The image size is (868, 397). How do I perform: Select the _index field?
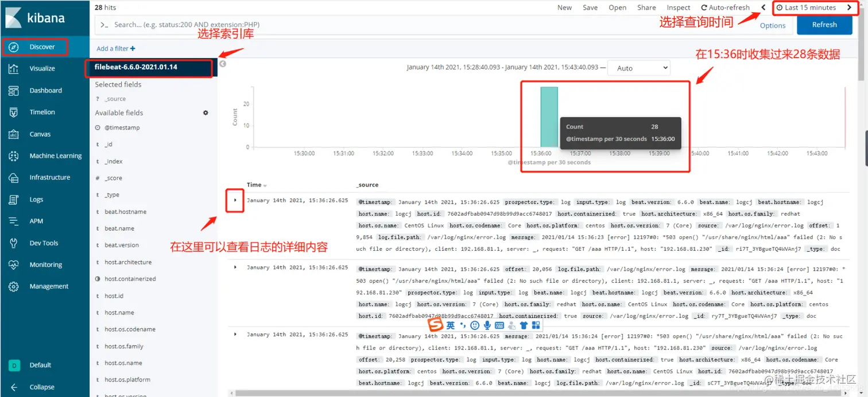click(x=113, y=161)
